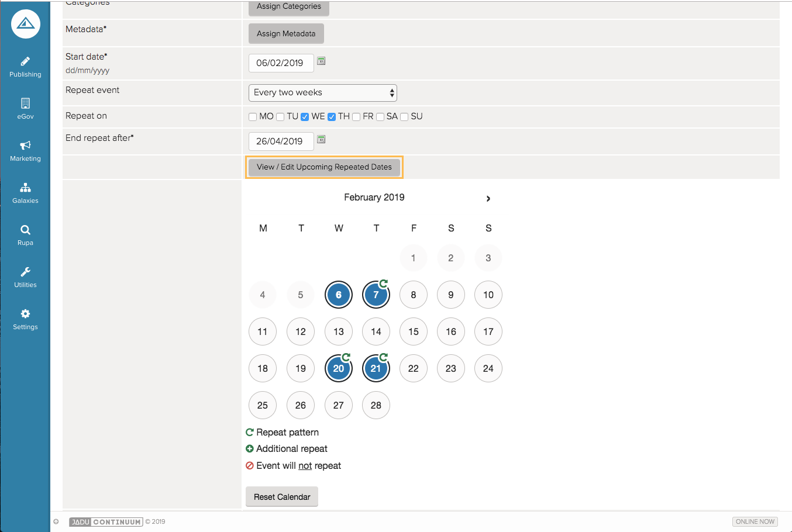The width and height of the screenshot is (792, 532).
Task: Enable the MO repeat checkbox
Action: [253, 117]
